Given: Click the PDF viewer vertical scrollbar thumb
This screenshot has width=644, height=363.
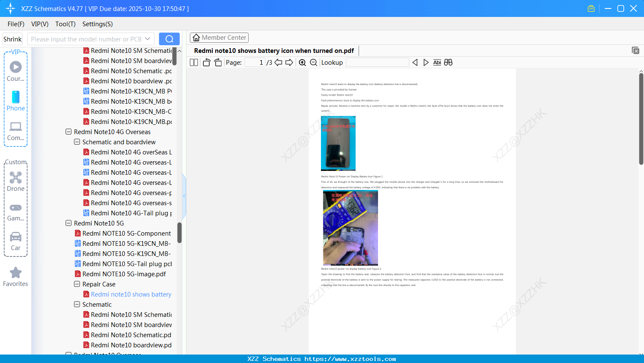Looking at the screenshot, I should click(x=641, y=119).
